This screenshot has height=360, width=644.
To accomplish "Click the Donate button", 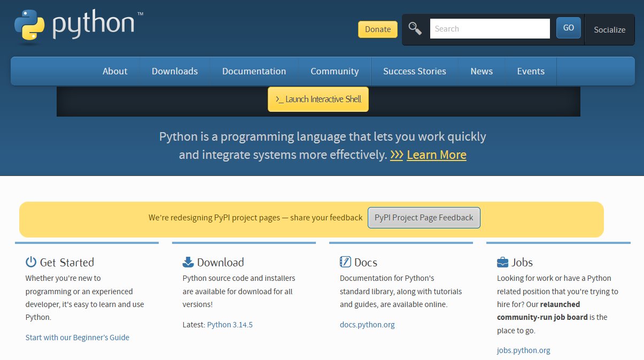I will pos(378,29).
